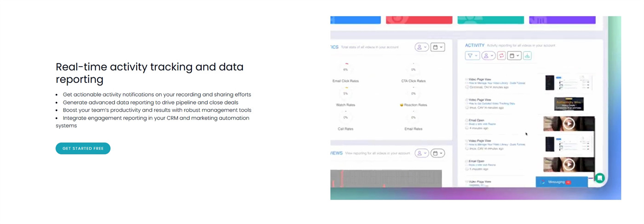Open the Statistics panel calendar dropdown

(437, 47)
